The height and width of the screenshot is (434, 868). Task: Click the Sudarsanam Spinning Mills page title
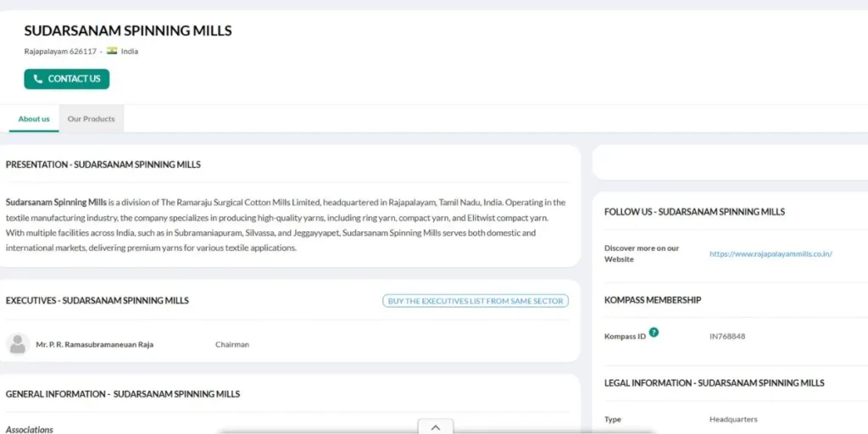tap(128, 31)
